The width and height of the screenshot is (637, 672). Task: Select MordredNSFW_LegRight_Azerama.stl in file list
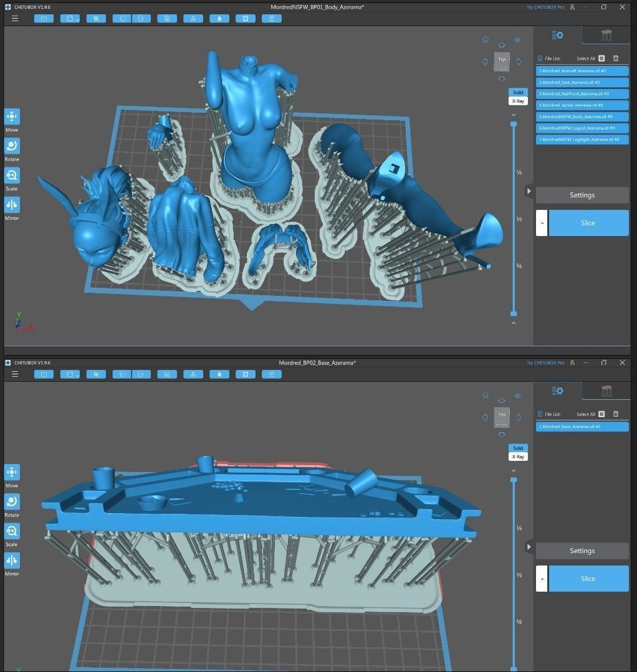point(582,140)
